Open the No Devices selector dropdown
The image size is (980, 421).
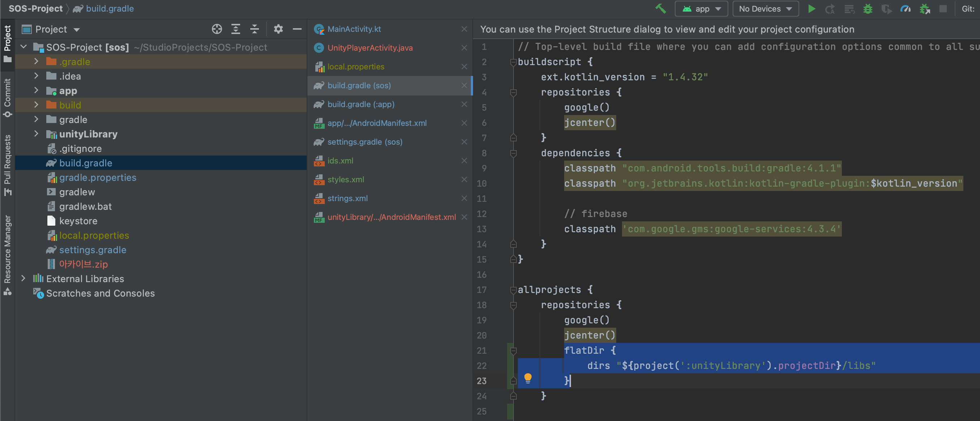coord(765,8)
